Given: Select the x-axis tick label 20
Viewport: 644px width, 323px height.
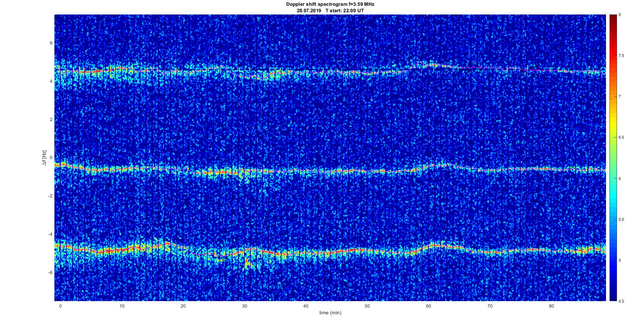Looking at the screenshot, I should (x=183, y=306).
